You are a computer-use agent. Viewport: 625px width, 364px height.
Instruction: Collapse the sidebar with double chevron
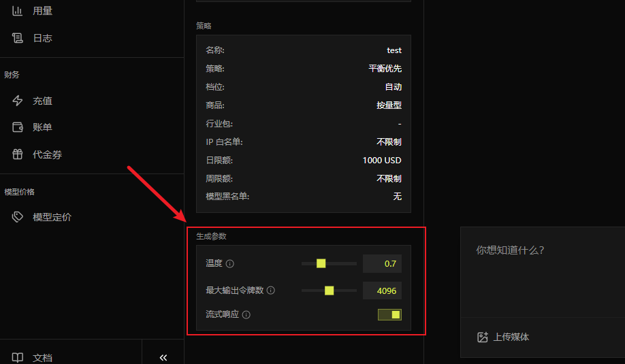163,357
